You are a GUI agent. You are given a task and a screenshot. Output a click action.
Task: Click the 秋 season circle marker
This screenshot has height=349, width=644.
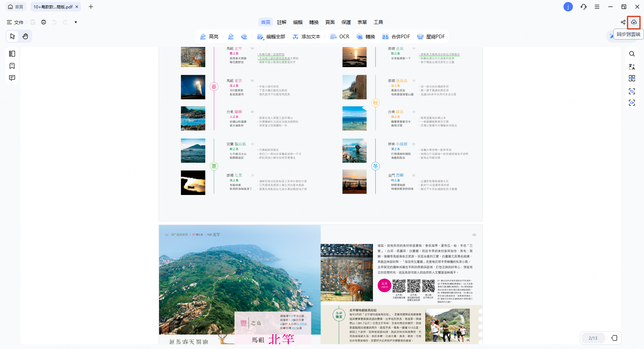[x=376, y=103]
